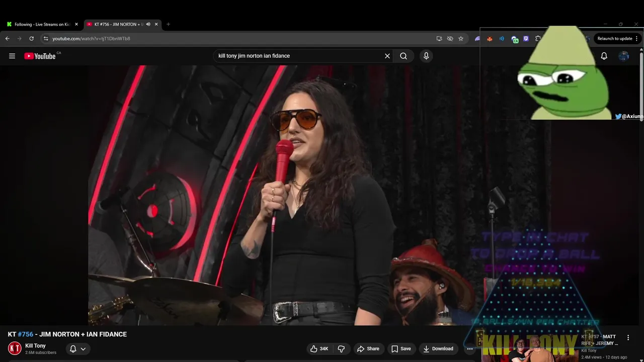
Task: Open a new browser tab
Action: (168, 24)
